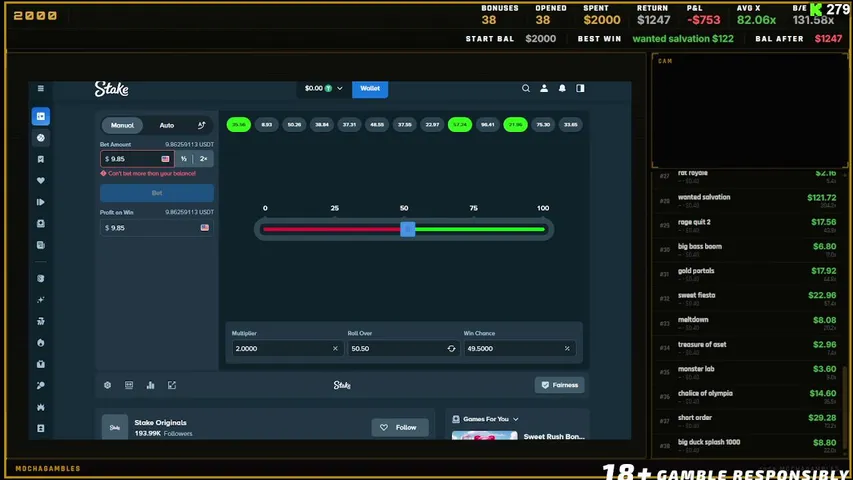Open live stats bar chart icon
This screenshot has width=853, height=480.
pos(151,385)
